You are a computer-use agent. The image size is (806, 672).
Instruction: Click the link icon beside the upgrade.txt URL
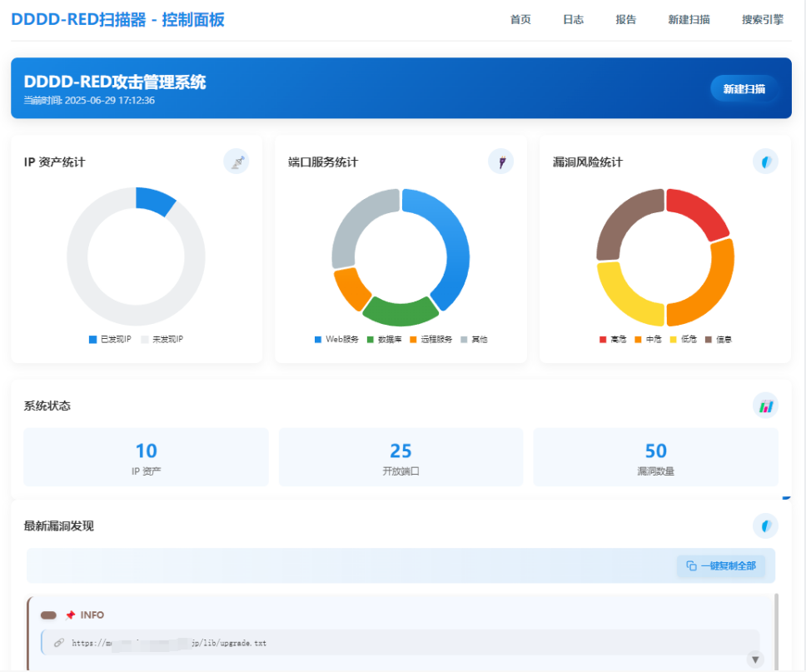pos(59,643)
